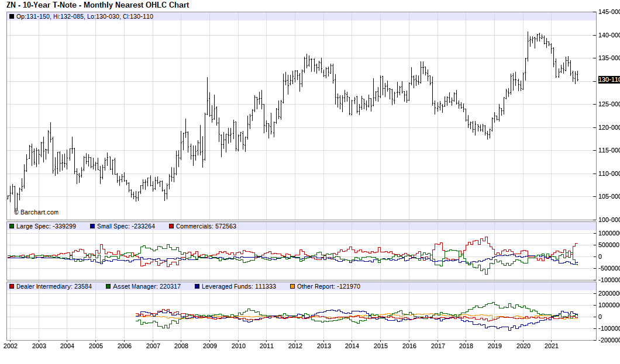Click the highlighted 130-110 current price tag
The image size is (620, 364).
pyautogui.click(x=608, y=79)
